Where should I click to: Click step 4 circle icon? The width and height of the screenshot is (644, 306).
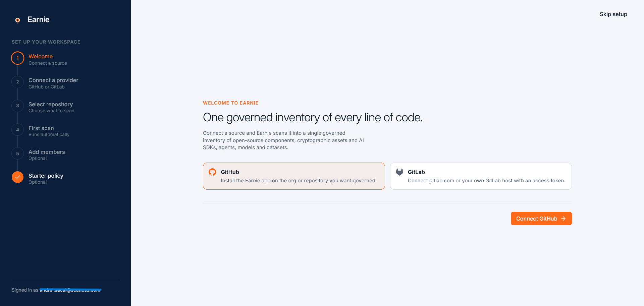[18, 130]
